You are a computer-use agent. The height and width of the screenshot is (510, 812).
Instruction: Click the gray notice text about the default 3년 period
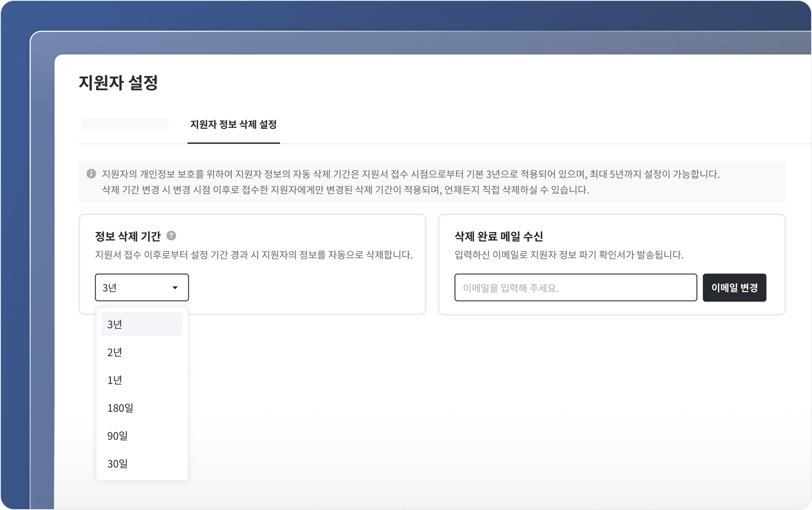pyautogui.click(x=410, y=174)
